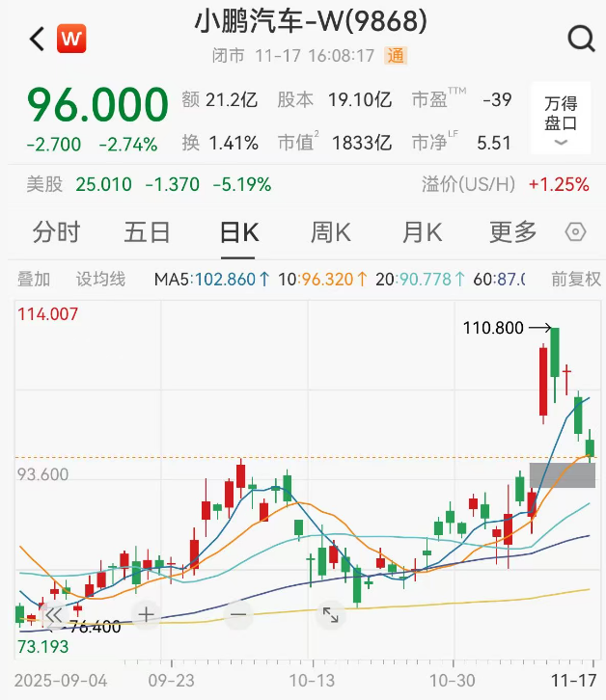Zoom out chart with minus icon
Viewport: 606px width, 700px height.
pyautogui.click(x=238, y=614)
